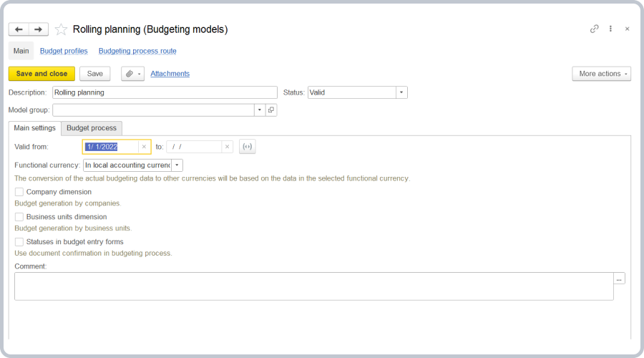Clear the Valid from date
This screenshot has height=358, width=644.
tap(144, 147)
